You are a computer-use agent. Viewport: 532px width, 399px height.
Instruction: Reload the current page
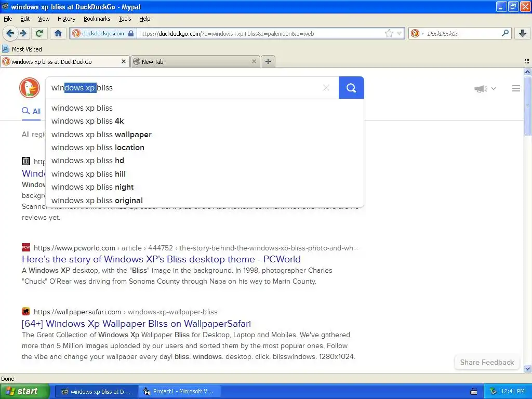click(39, 33)
